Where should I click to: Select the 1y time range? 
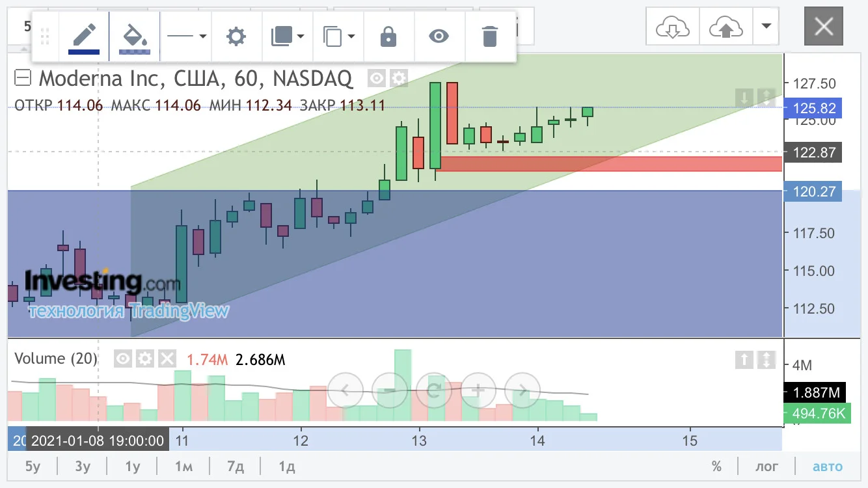[x=133, y=467]
